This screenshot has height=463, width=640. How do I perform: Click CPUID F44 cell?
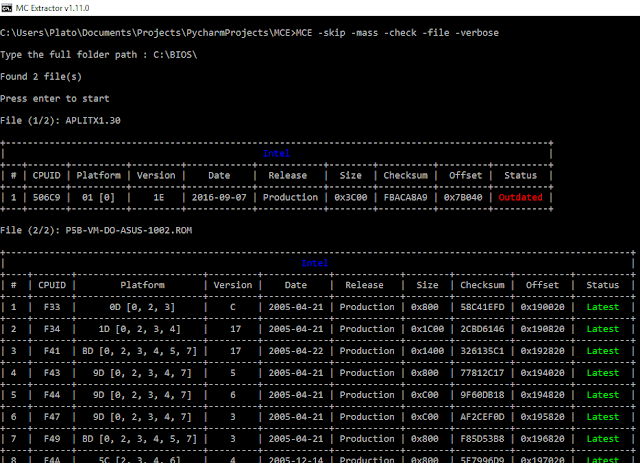click(x=52, y=395)
